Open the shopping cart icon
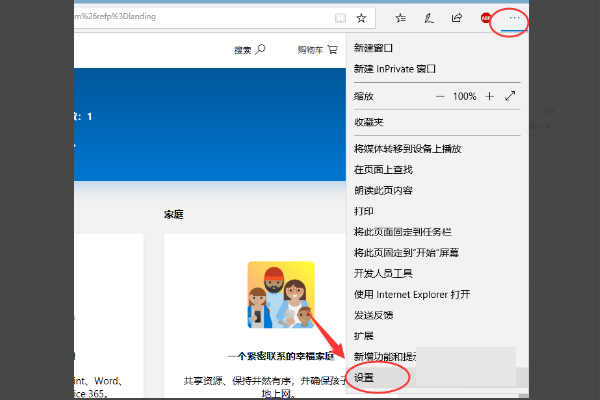 tap(333, 50)
